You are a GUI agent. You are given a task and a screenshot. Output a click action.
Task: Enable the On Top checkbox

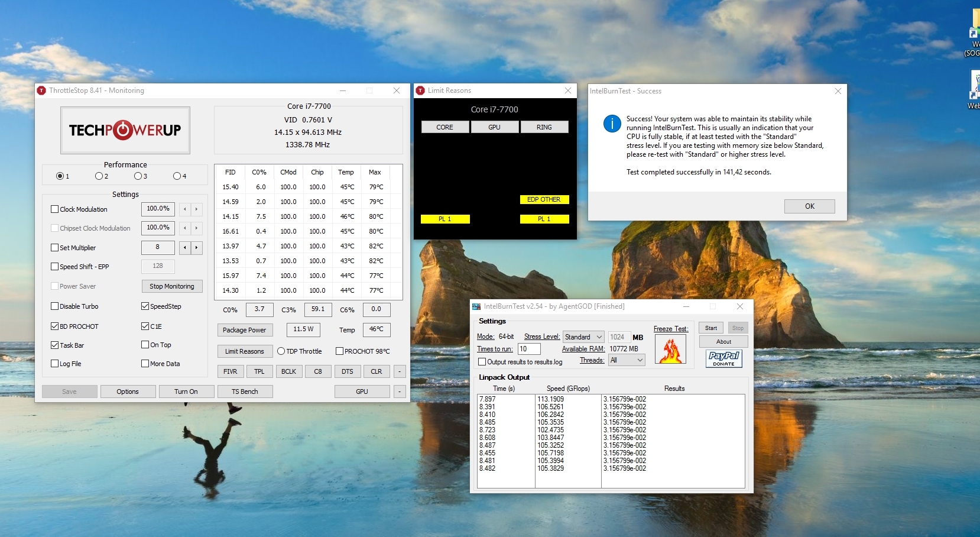pos(145,345)
